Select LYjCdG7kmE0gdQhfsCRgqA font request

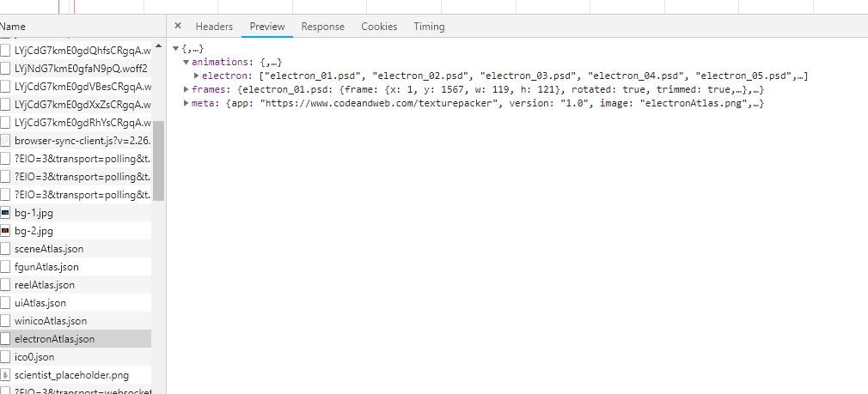tap(76, 51)
